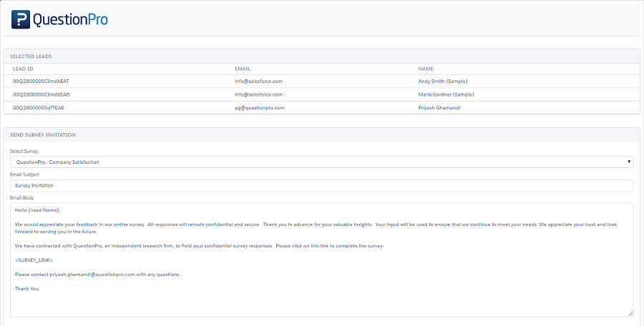The image size is (644, 326).
Task: Select lead ID 00Q2800000CImdAEAT
Action: tap(41, 81)
